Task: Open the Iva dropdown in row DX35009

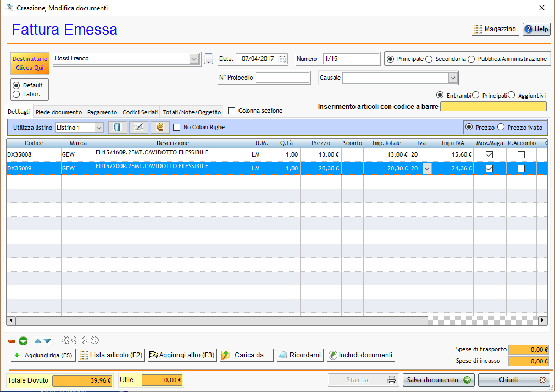Action: 427,169
